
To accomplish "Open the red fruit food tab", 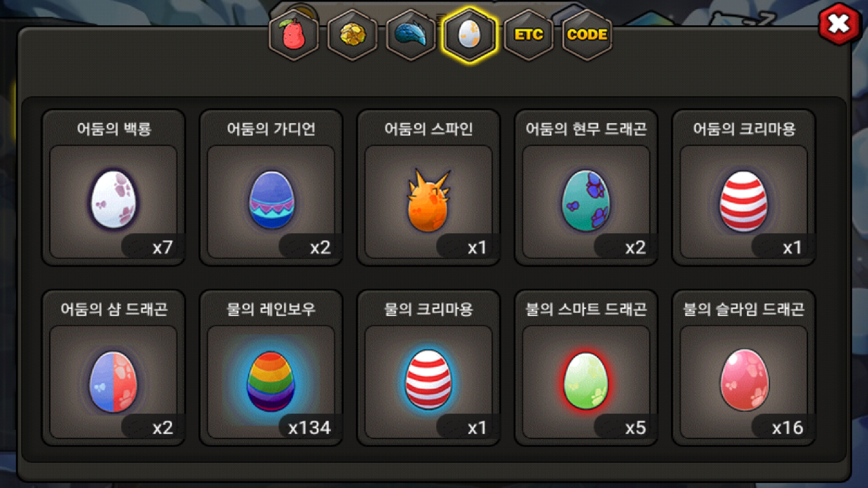I will 294,35.
